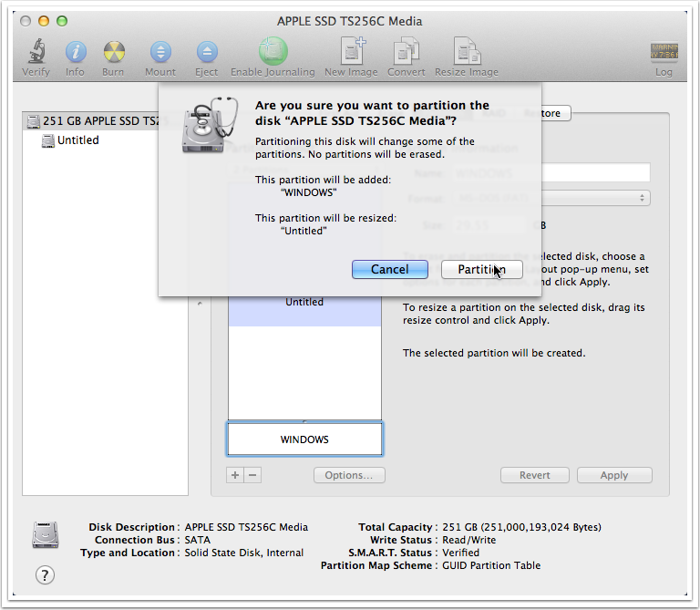700x610 pixels.
Task: Click the Enable Journaling icon
Action: [273, 52]
